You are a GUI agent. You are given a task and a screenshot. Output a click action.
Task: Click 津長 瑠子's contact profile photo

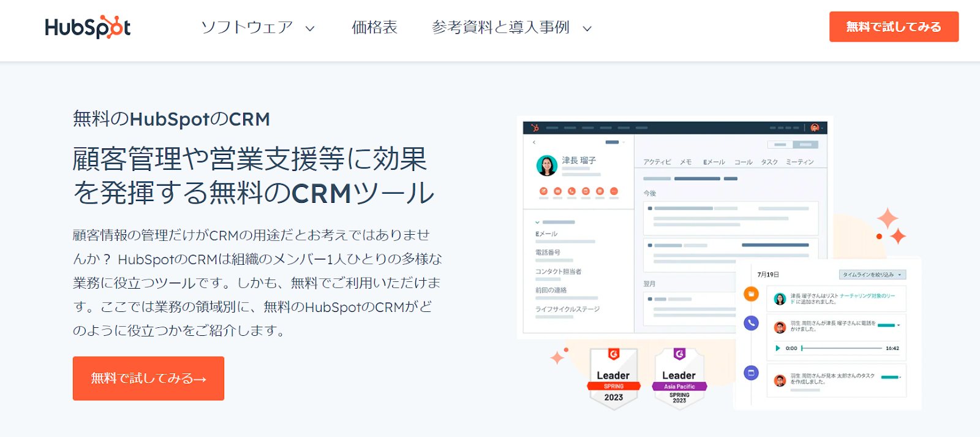[x=546, y=165]
